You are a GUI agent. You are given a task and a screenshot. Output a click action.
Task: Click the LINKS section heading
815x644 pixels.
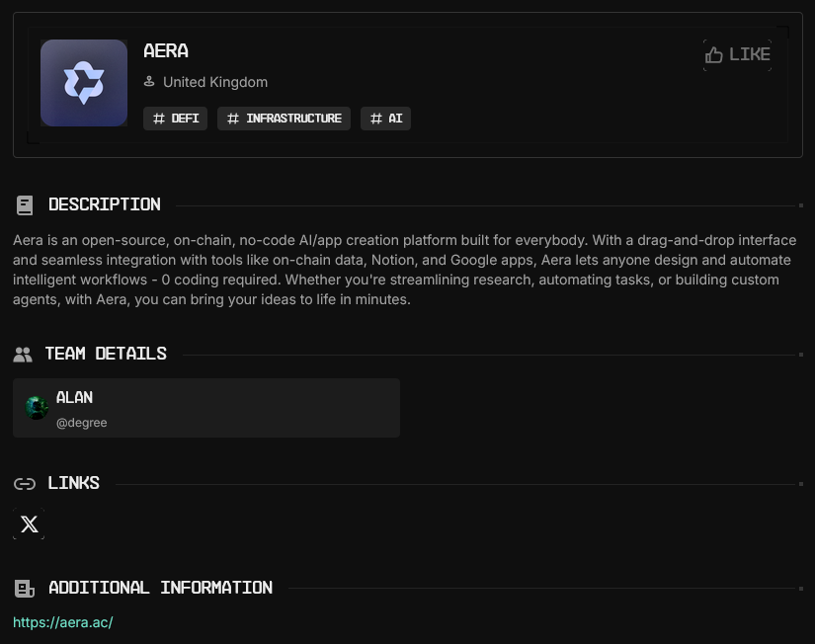pos(73,483)
